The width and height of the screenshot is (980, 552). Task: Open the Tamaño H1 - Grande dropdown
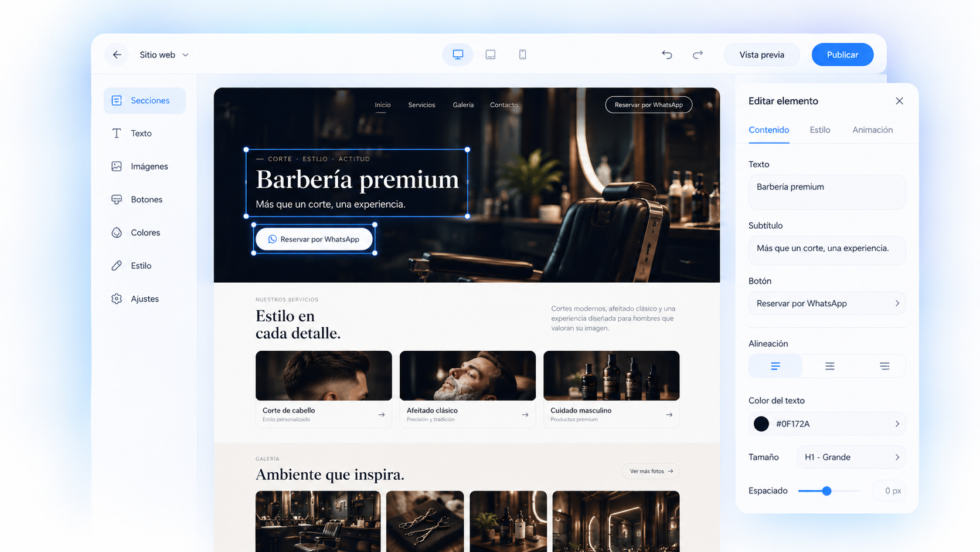click(851, 457)
